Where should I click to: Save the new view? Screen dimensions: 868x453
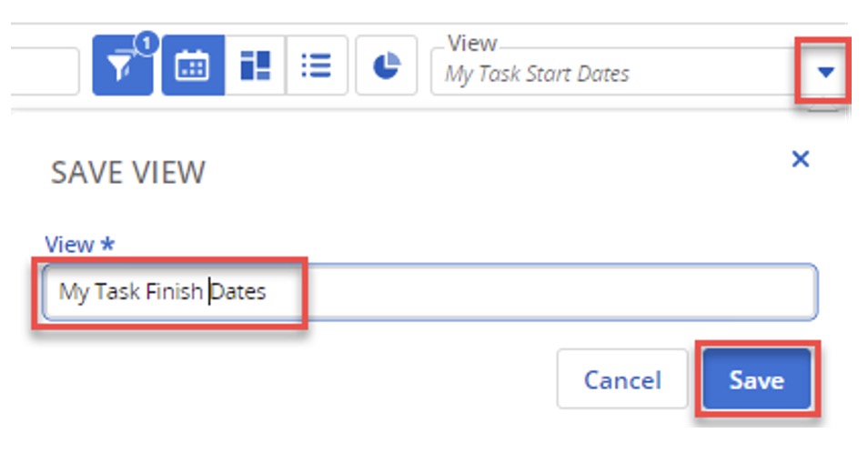click(x=757, y=379)
